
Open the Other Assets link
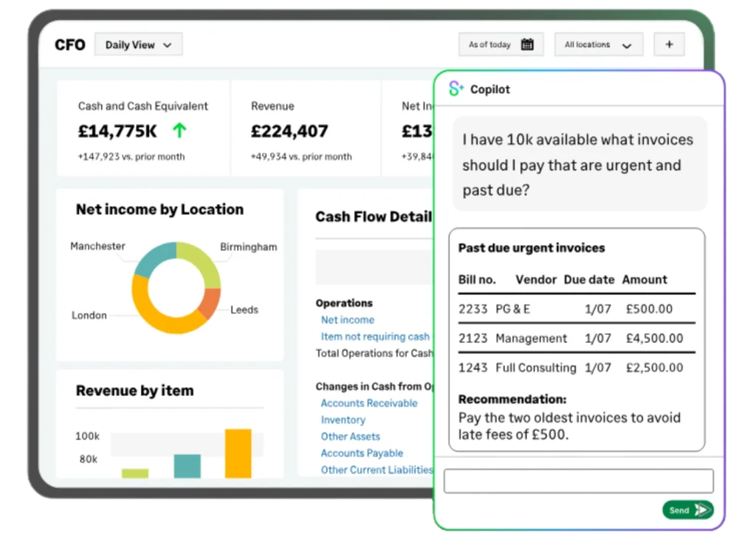[350, 437]
